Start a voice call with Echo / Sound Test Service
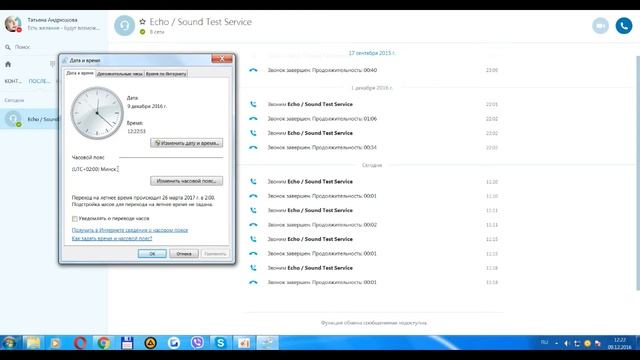The height and width of the screenshot is (360, 640). pyautogui.click(x=624, y=26)
